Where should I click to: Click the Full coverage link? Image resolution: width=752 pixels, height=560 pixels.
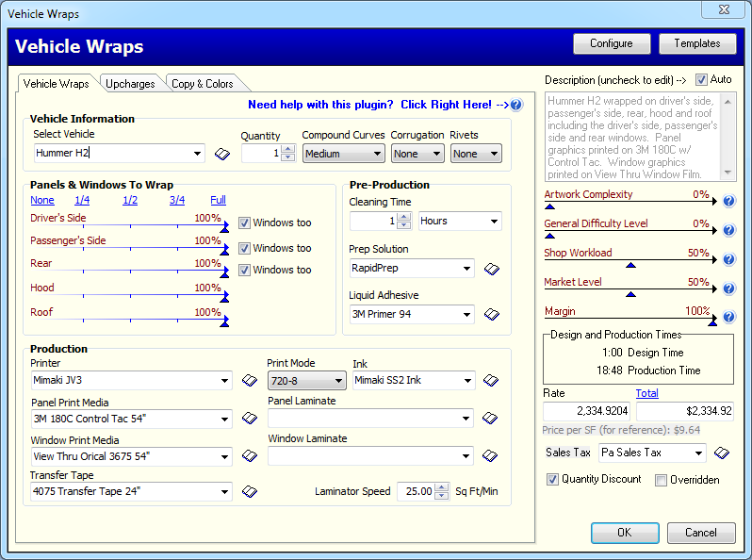click(218, 200)
